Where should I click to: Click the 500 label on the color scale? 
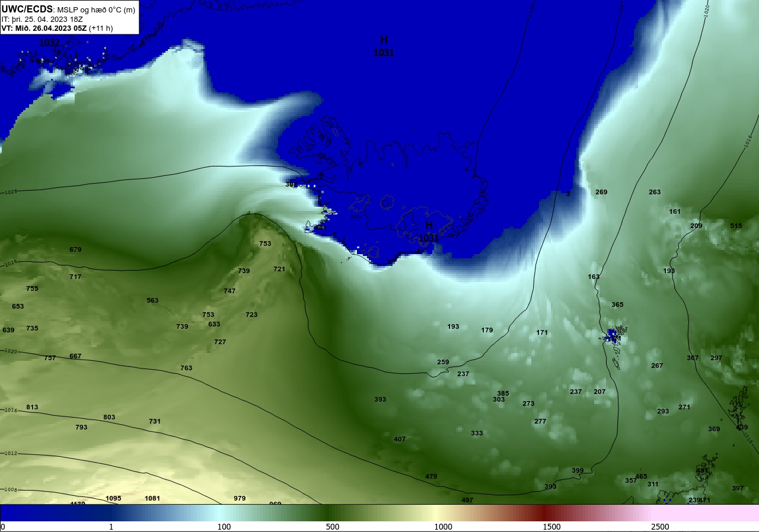[332, 527]
